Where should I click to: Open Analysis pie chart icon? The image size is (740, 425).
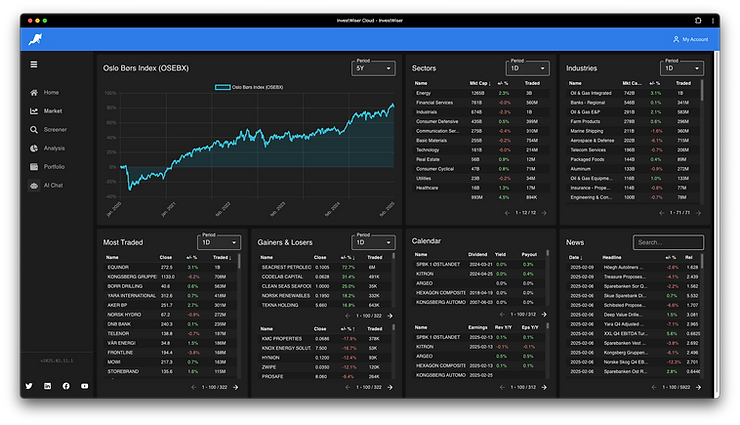point(34,148)
